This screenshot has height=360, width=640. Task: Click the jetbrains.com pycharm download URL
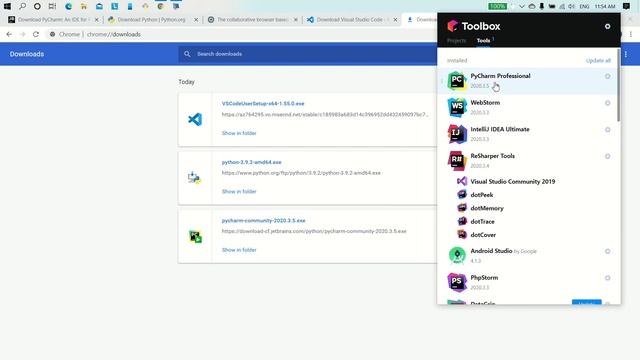pyautogui.click(x=314, y=231)
